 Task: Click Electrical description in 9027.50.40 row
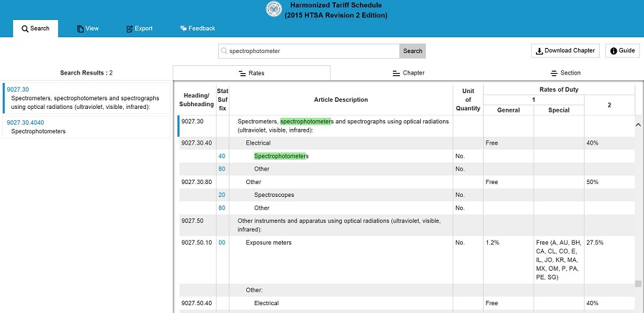(266, 303)
